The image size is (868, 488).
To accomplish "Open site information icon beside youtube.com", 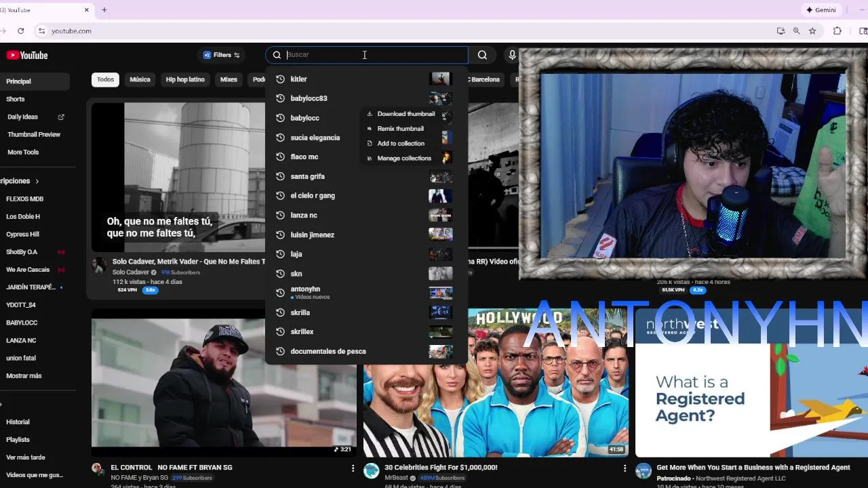I will [41, 30].
